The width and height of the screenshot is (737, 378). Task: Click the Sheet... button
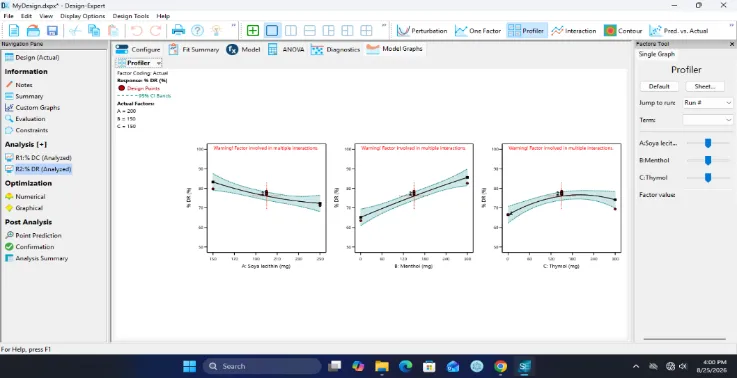click(705, 87)
